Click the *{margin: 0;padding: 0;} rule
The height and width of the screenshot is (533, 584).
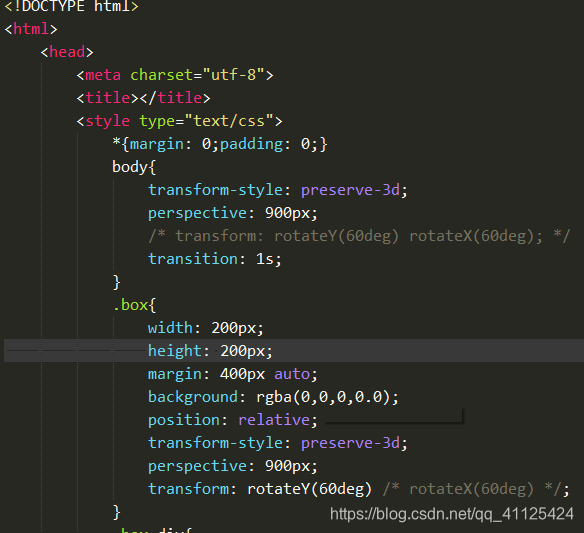[220, 144]
